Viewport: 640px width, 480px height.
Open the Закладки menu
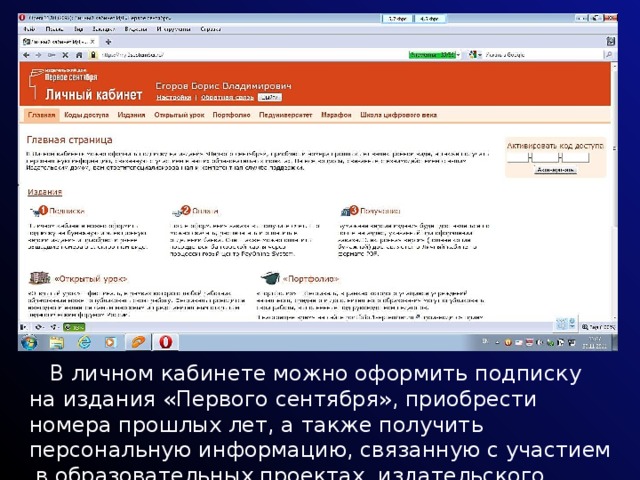click(104, 29)
